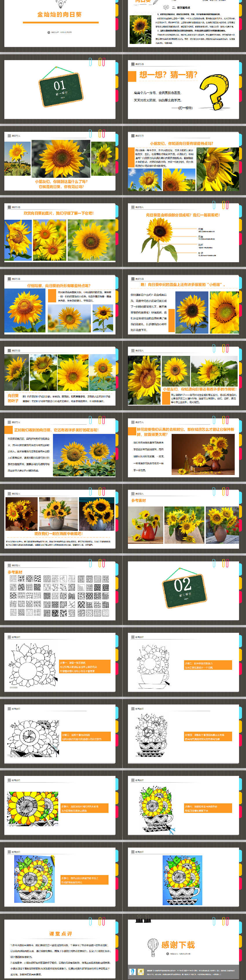Click the 感谢下载 text
The width and height of the screenshot is (246, 980).
tap(178, 945)
